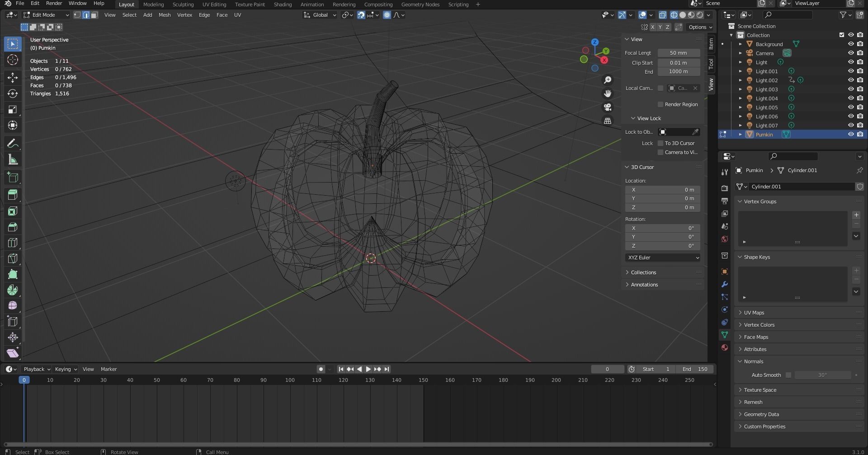Add a new vertex group
Screen dimensions: 868x455
(856, 215)
